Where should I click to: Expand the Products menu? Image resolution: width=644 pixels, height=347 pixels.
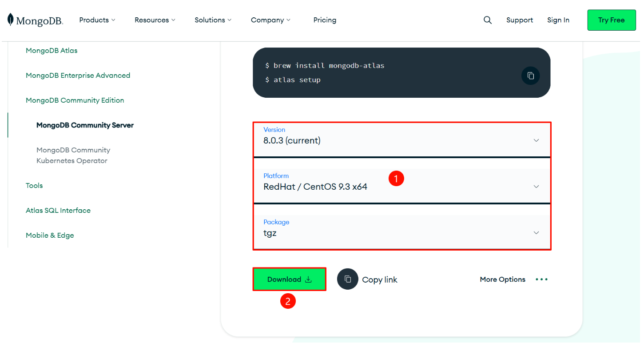(97, 20)
